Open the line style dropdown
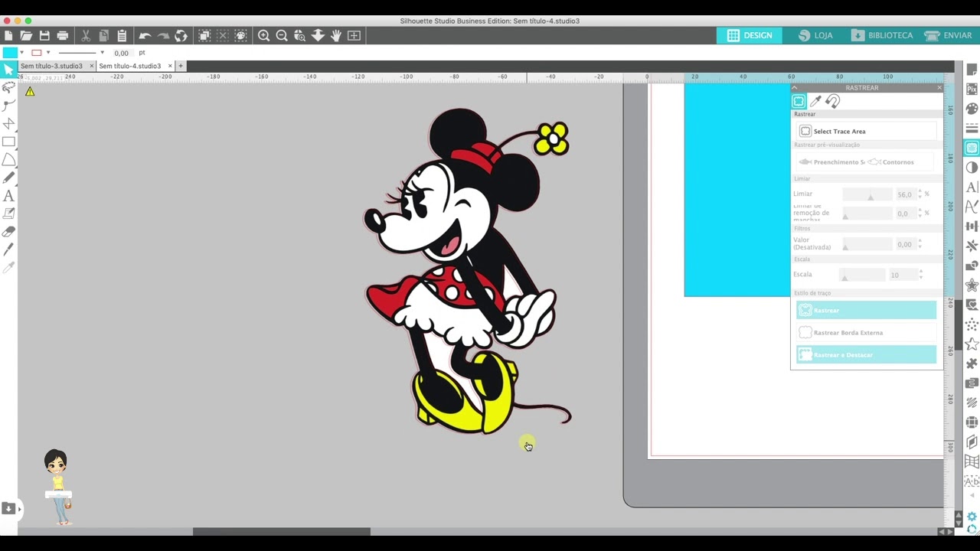The width and height of the screenshot is (980, 551). [x=102, y=53]
